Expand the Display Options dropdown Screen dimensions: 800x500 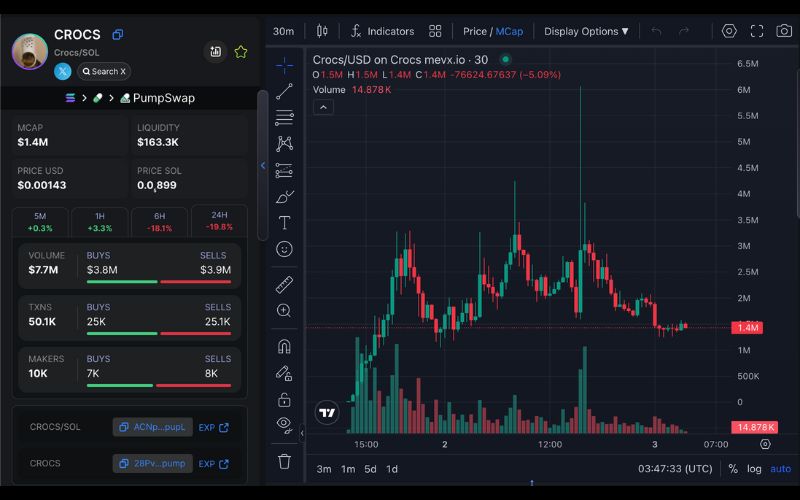pyautogui.click(x=586, y=32)
